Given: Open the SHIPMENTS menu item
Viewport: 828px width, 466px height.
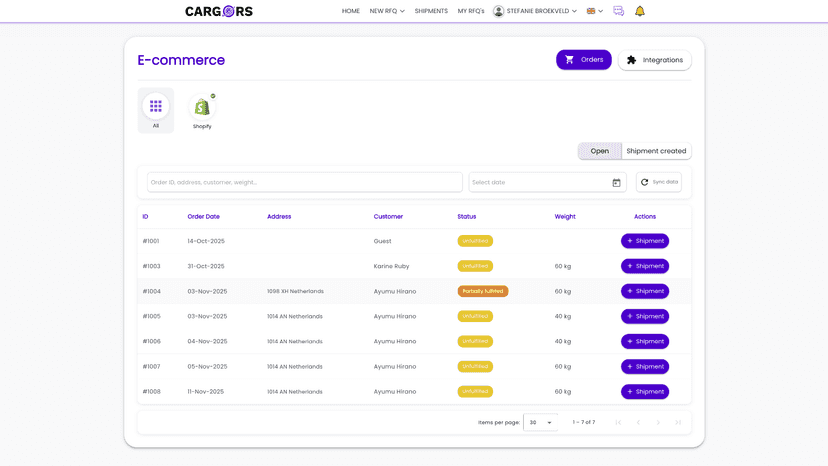Looking at the screenshot, I should [x=431, y=11].
